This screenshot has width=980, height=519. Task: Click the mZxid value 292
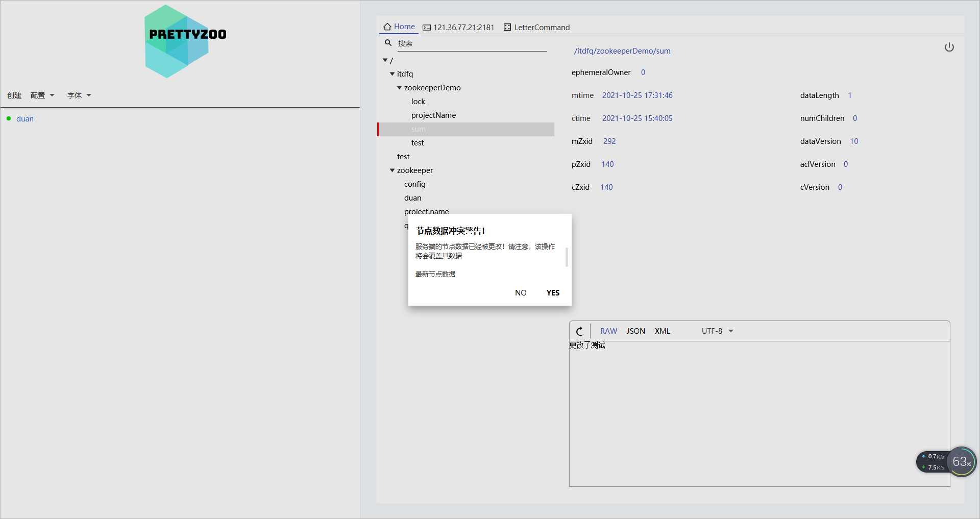tap(609, 141)
